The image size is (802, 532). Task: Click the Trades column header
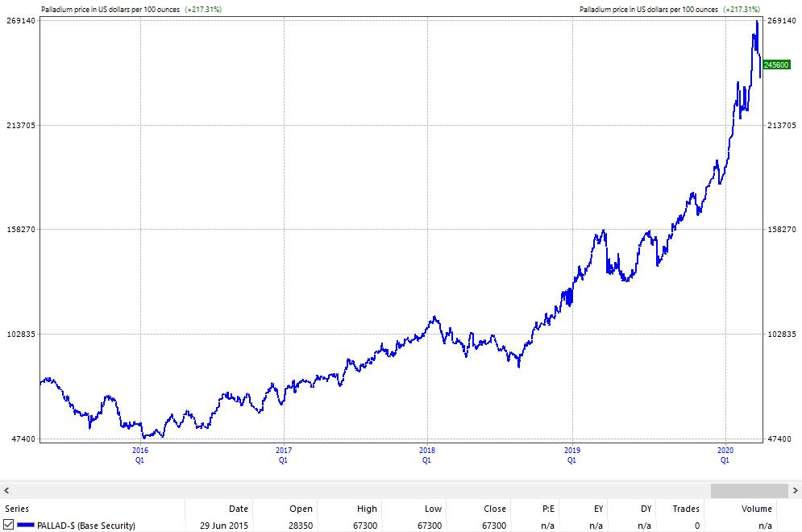[x=686, y=509]
